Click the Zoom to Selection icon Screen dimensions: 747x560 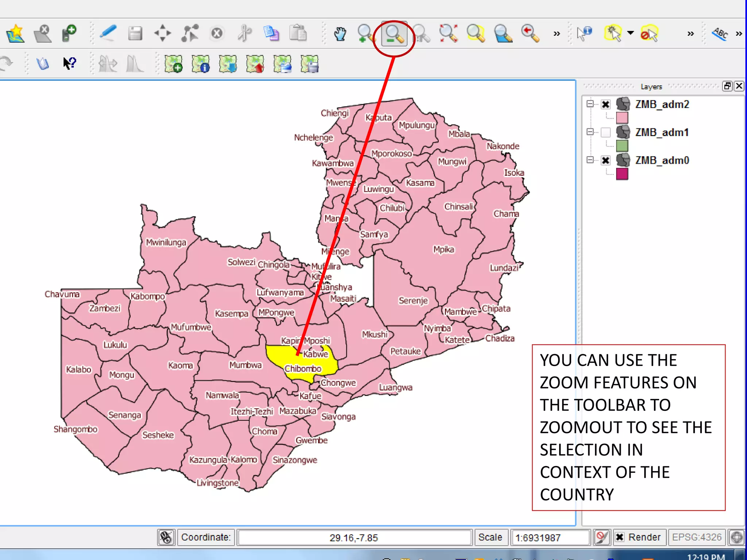[476, 34]
